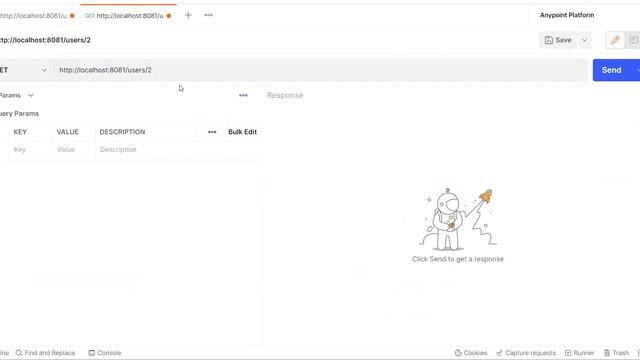This screenshot has width=640, height=360.
Task: Click the request URL input field
Action: pos(320,70)
